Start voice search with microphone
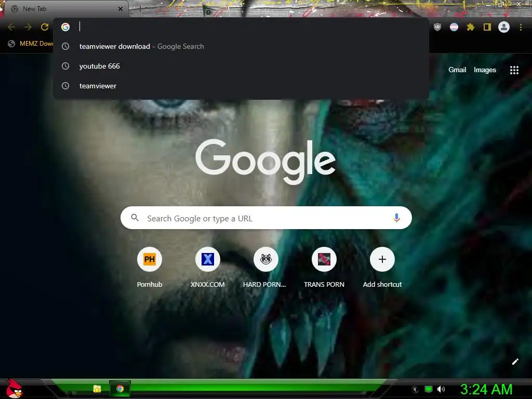The height and width of the screenshot is (399, 532). click(396, 218)
